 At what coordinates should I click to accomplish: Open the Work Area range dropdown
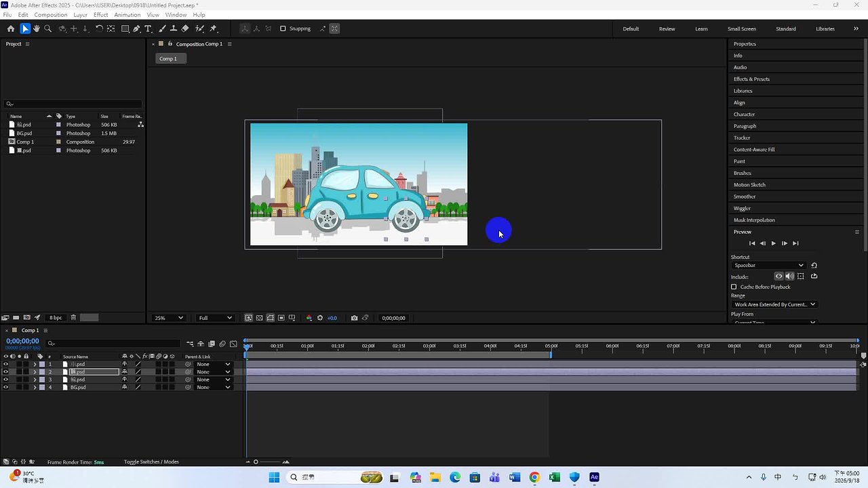(x=774, y=304)
